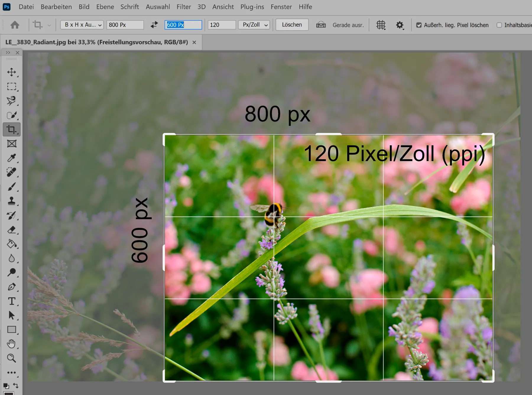Open the Ebene menu
This screenshot has height=395, width=532.
point(105,7)
